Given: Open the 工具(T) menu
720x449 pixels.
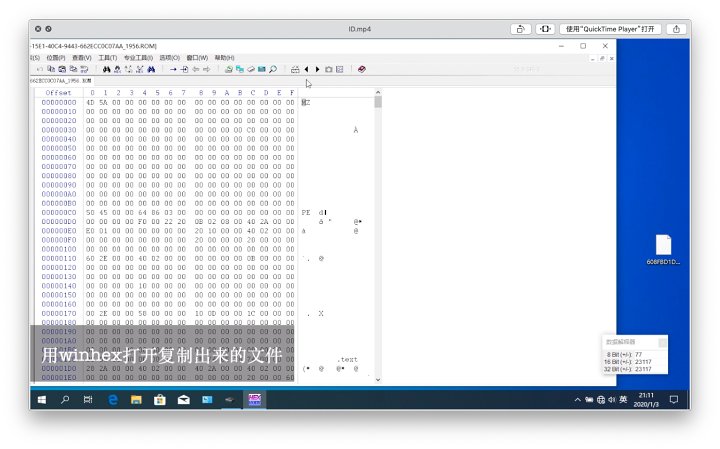Looking at the screenshot, I should click(108, 57).
